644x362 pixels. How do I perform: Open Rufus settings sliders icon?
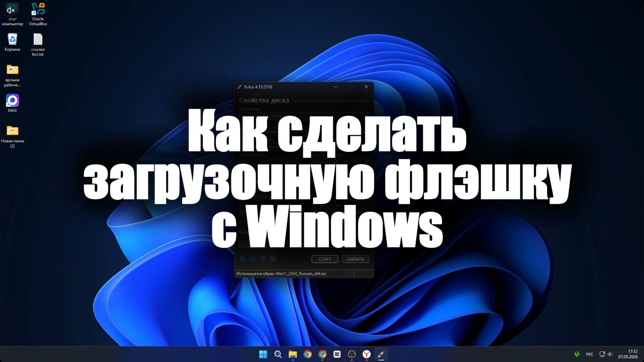[x=263, y=259]
